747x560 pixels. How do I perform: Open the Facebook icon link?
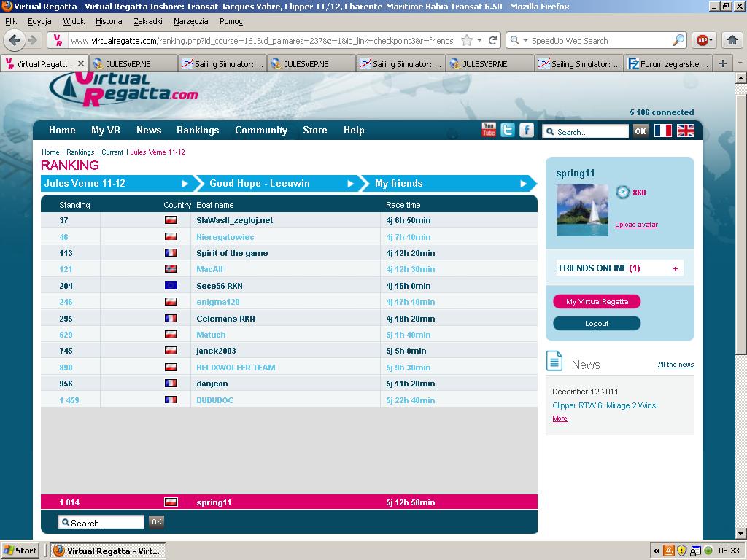point(526,130)
